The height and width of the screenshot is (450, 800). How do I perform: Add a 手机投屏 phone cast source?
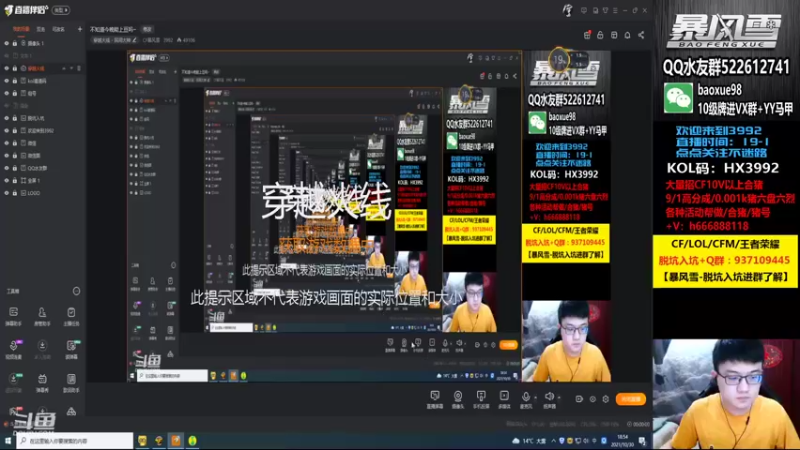pyautogui.click(x=481, y=399)
